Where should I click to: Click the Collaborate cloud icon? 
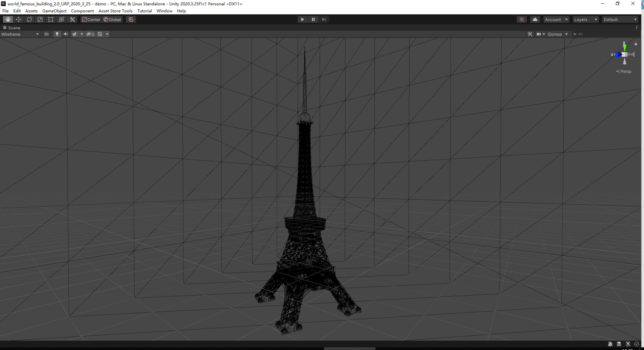(535, 19)
